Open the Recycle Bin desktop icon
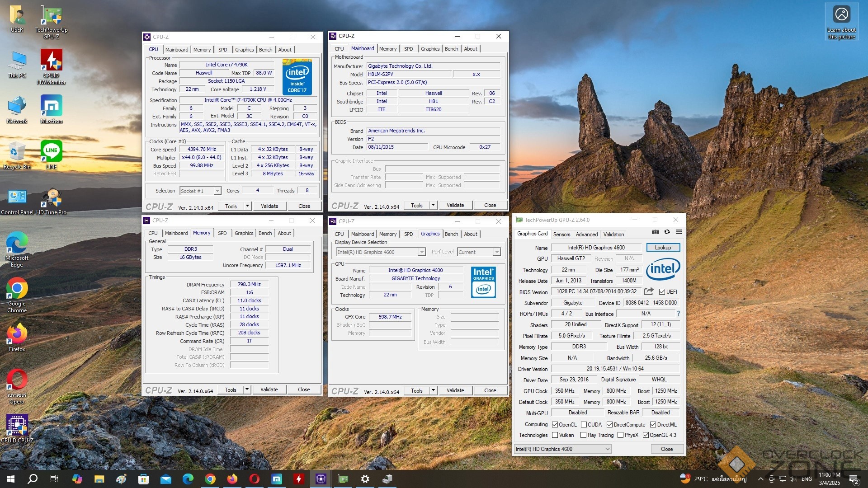 point(17,155)
